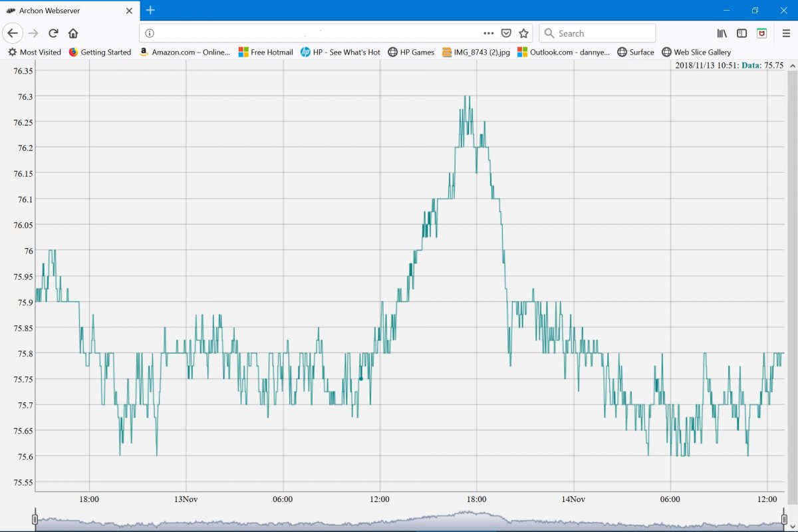Go back one page

(13, 33)
